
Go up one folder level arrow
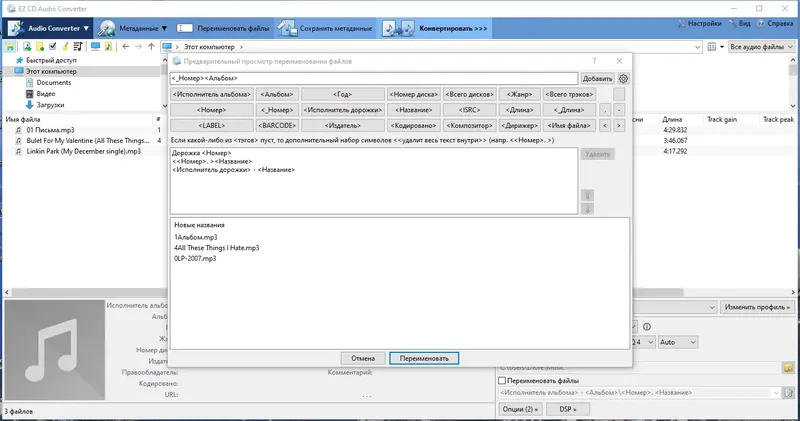151,46
